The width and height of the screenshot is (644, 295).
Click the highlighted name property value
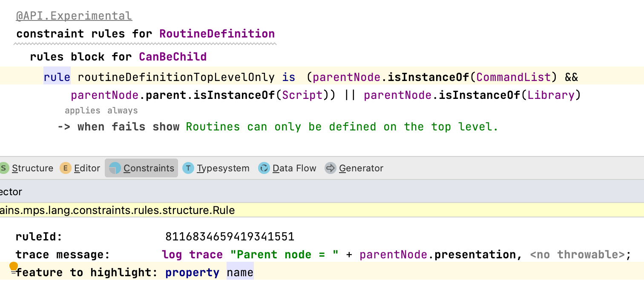[x=240, y=272]
